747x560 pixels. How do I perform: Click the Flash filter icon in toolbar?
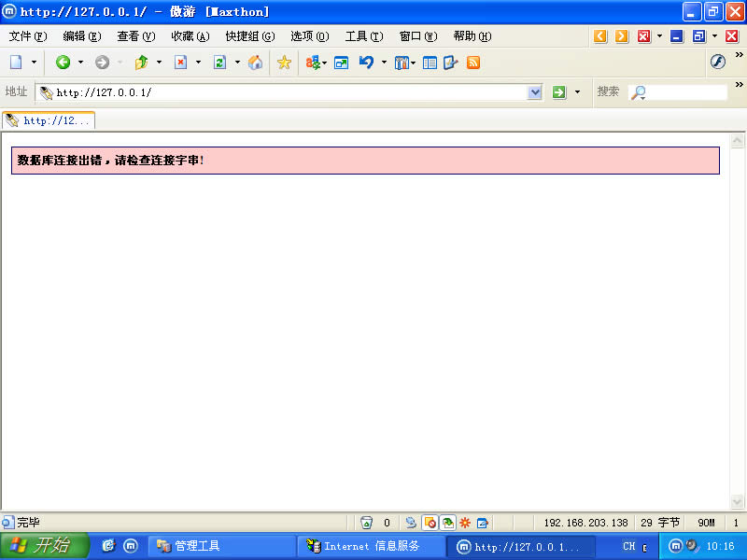click(718, 62)
